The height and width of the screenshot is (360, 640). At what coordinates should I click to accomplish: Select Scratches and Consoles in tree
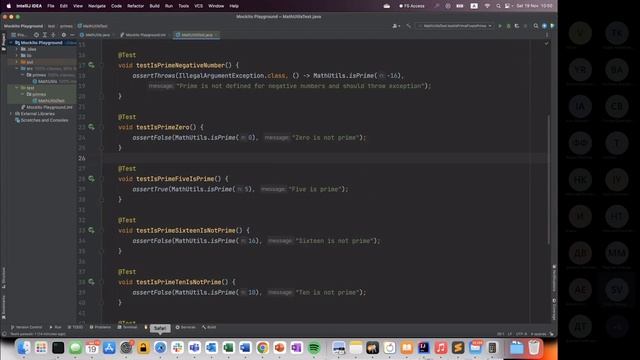click(42, 120)
